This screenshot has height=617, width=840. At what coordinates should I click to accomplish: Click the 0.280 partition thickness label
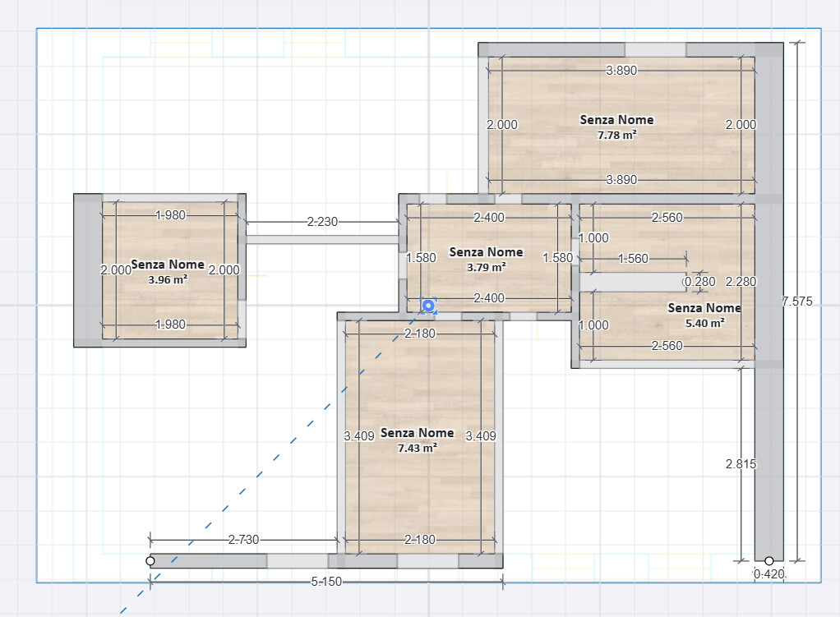pyautogui.click(x=699, y=282)
